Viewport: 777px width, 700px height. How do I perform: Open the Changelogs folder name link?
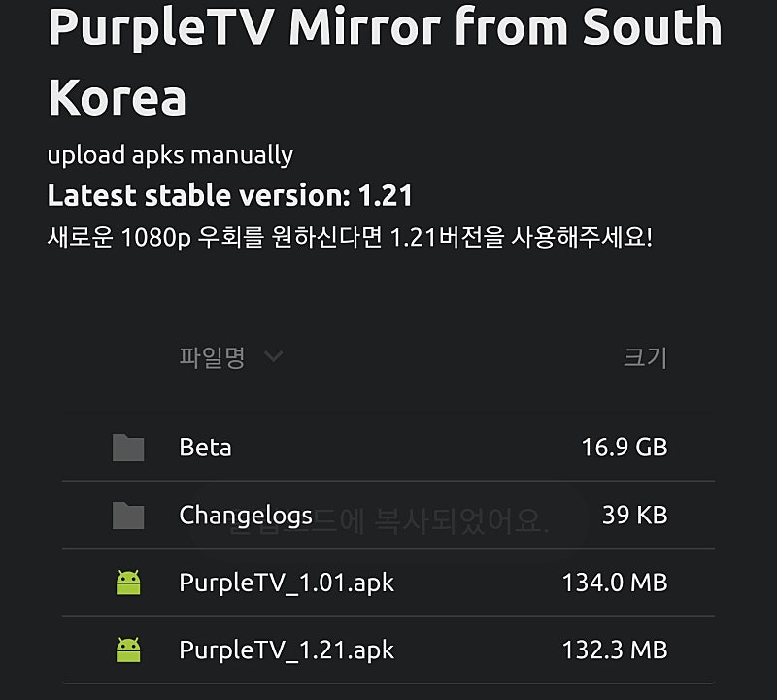246,516
